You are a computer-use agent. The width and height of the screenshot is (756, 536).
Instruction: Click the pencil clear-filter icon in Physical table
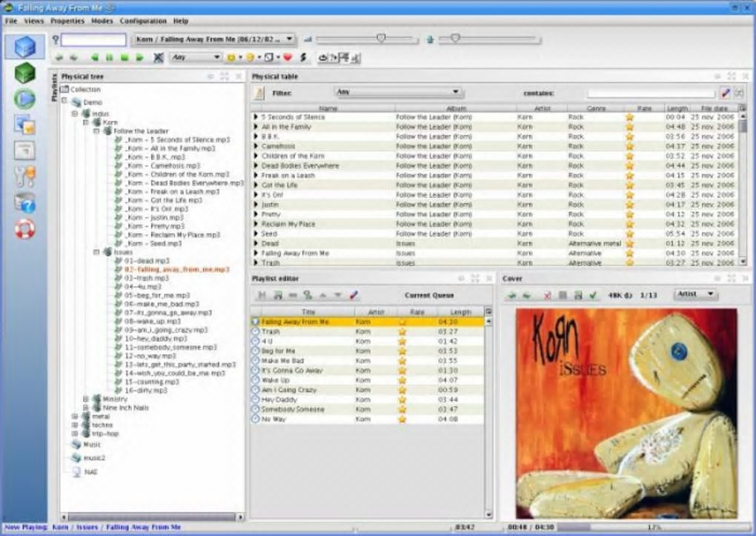[x=726, y=93]
